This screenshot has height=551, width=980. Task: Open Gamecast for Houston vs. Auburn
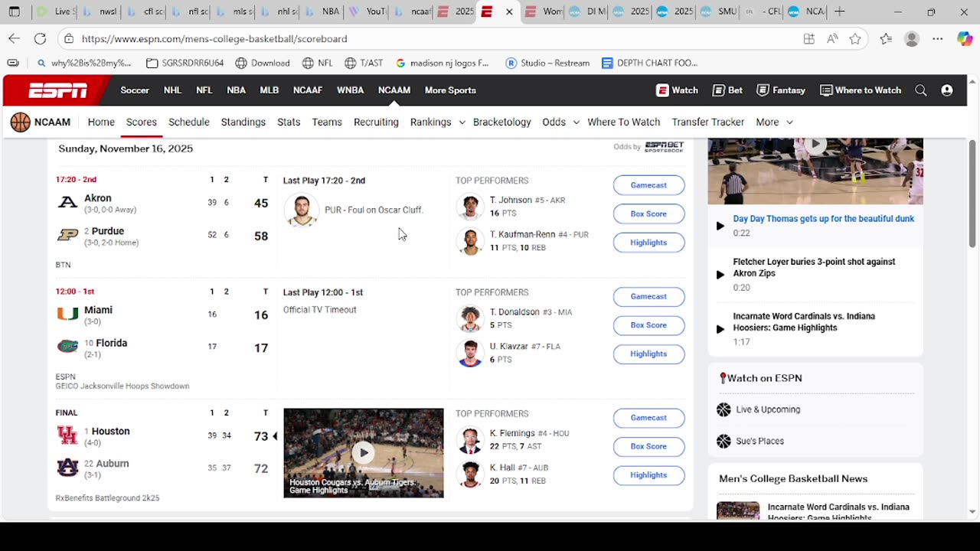click(648, 418)
